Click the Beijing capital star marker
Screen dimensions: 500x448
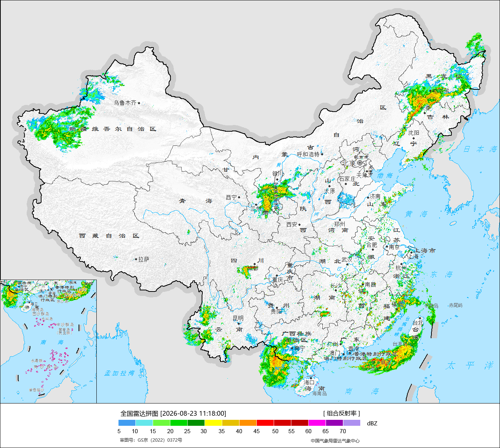pos(360,163)
